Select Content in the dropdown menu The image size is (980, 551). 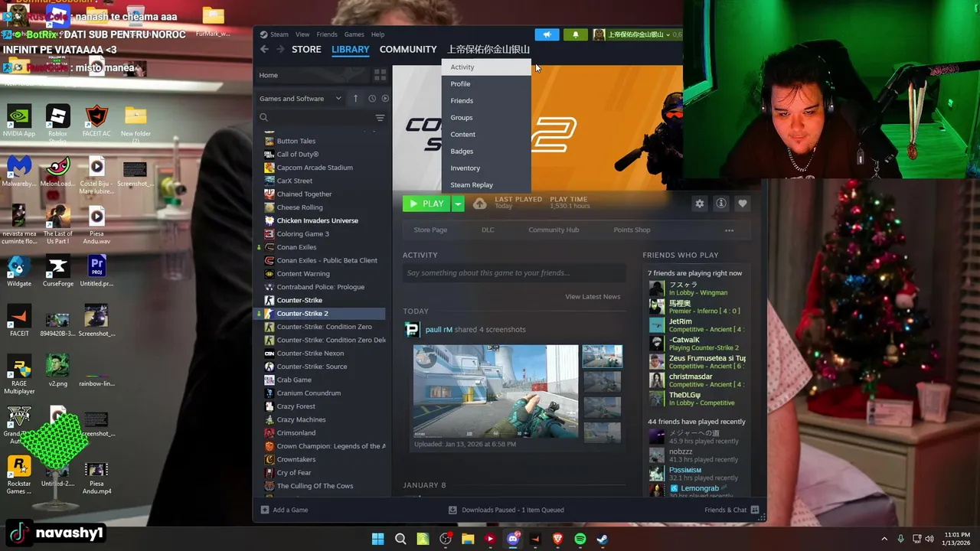pos(485,135)
